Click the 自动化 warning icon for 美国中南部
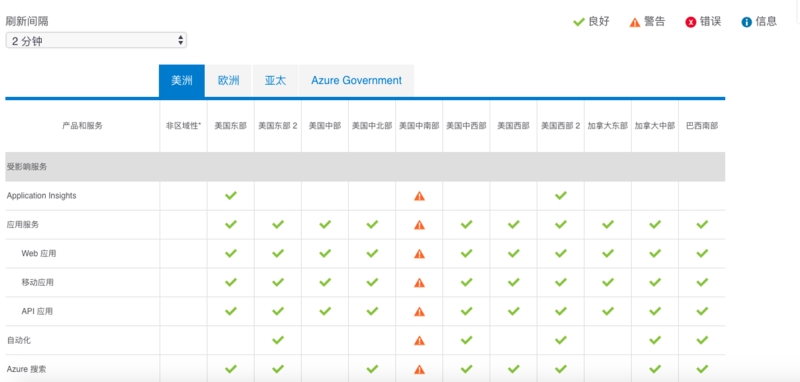 tap(419, 340)
